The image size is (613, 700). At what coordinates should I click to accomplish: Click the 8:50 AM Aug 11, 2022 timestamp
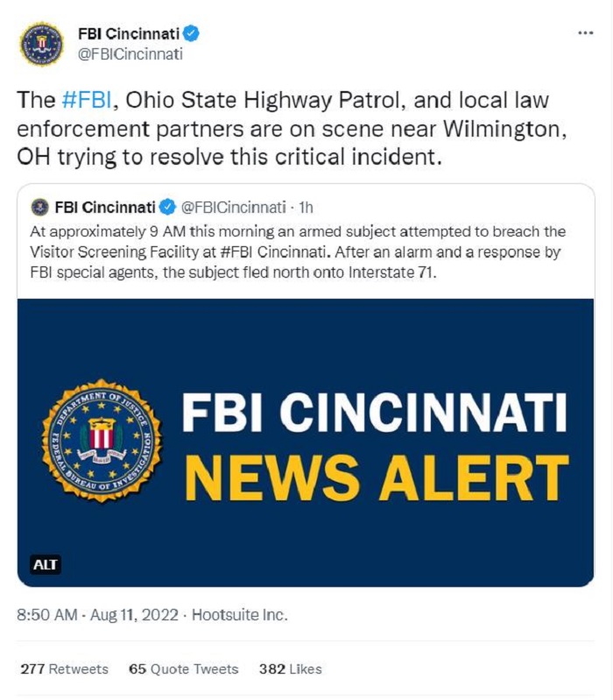click(x=98, y=615)
